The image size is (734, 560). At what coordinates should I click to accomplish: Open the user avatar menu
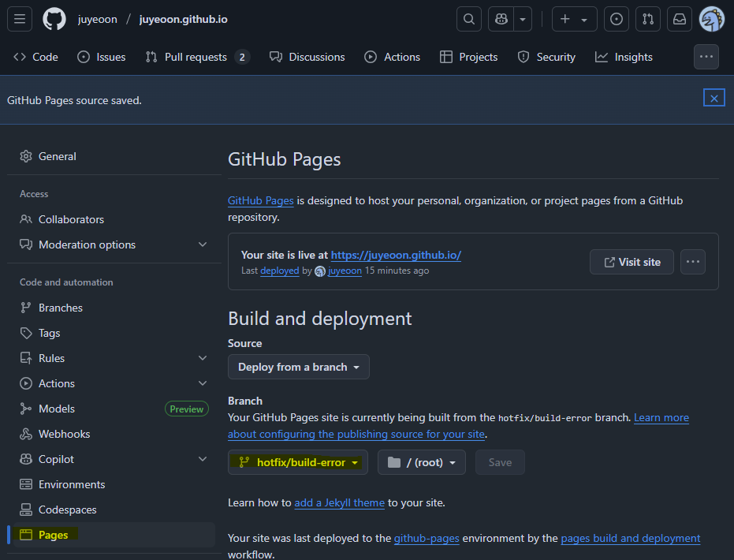click(711, 19)
